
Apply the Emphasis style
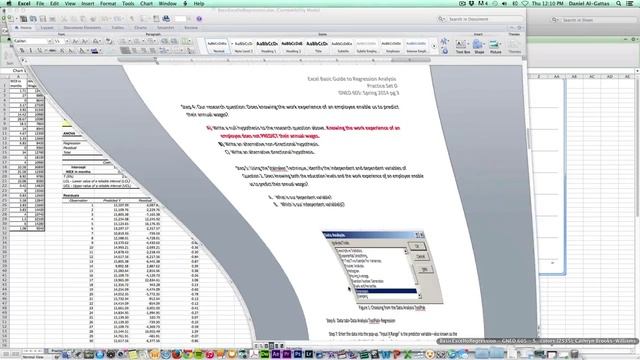(391, 46)
